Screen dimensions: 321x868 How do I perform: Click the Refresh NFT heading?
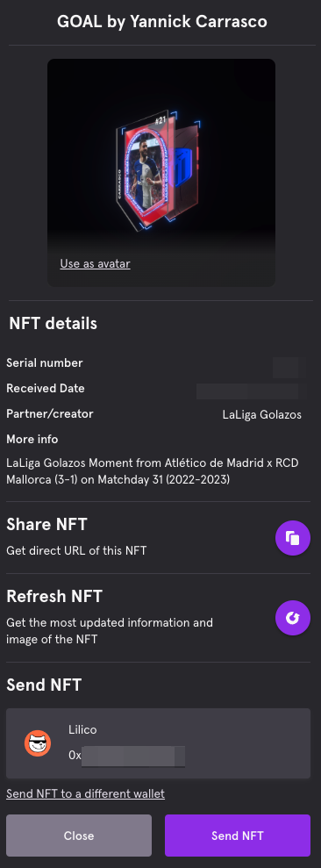coord(54,596)
